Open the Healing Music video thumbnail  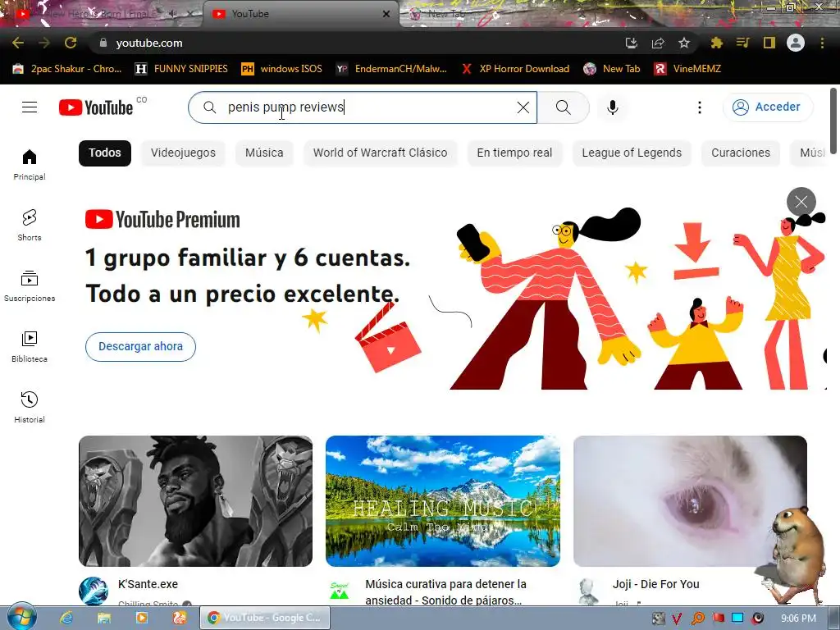coord(443,501)
